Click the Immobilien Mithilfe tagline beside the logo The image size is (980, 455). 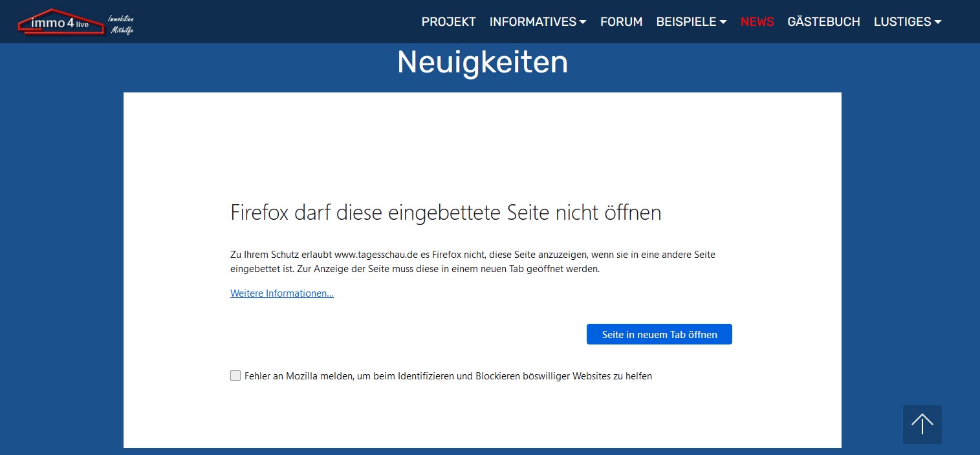pyautogui.click(x=120, y=24)
